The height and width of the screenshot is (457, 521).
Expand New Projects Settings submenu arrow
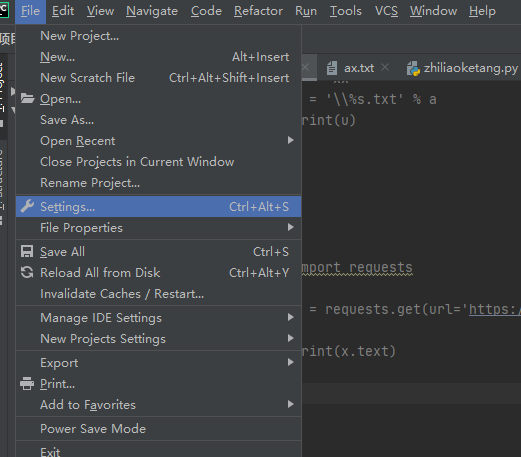click(x=291, y=338)
